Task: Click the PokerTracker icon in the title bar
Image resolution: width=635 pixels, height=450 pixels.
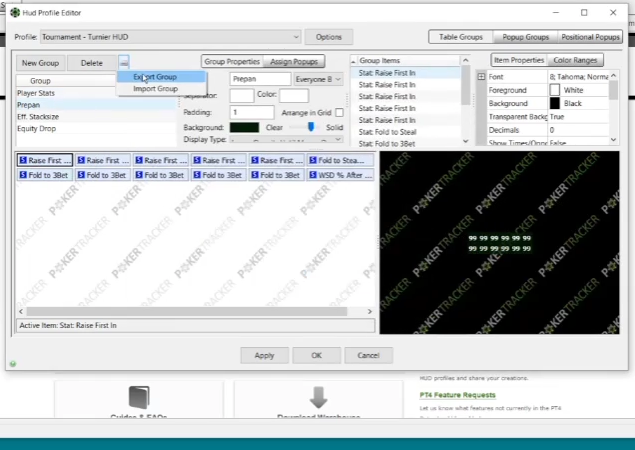Action: [x=15, y=13]
